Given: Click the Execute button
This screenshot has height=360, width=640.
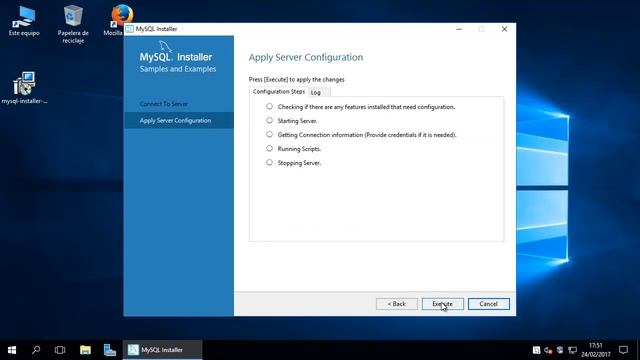Looking at the screenshot, I should point(442,304).
